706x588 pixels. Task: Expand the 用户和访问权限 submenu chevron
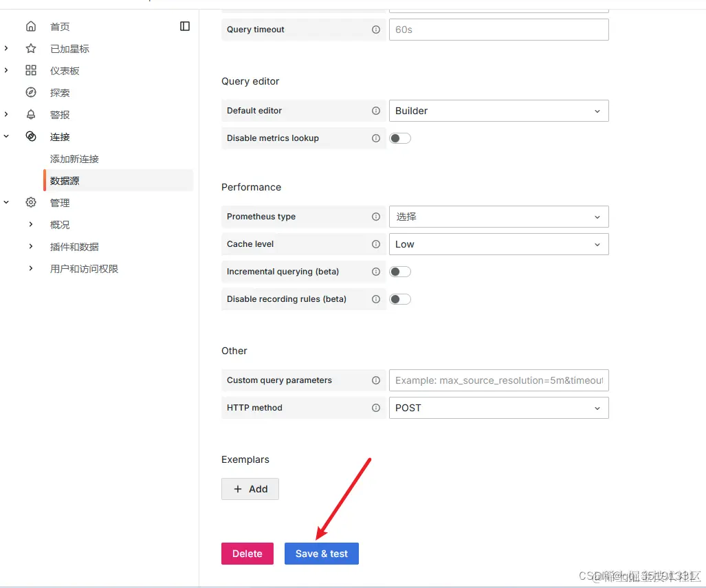click(x=31, y=268)
